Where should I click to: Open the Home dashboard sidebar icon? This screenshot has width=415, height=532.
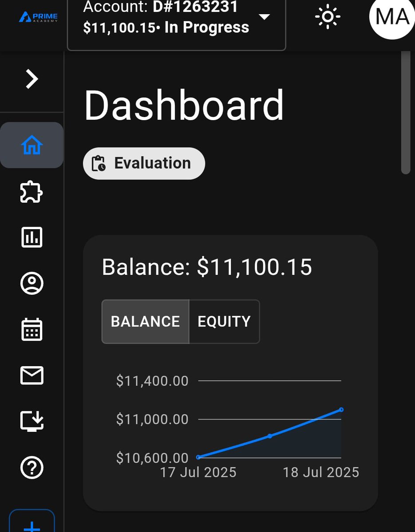click(32, 145)
